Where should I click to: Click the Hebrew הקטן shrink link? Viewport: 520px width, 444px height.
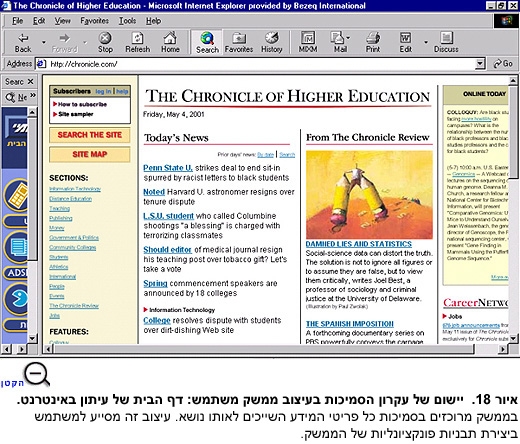click(12, 383)
